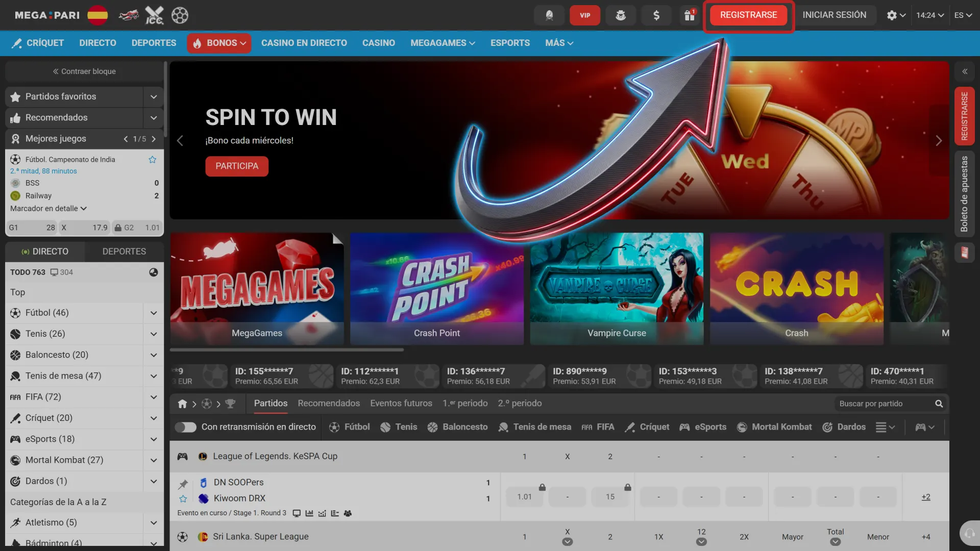
Task: Expand Partidos favoritos section
Action: (154, 97)
